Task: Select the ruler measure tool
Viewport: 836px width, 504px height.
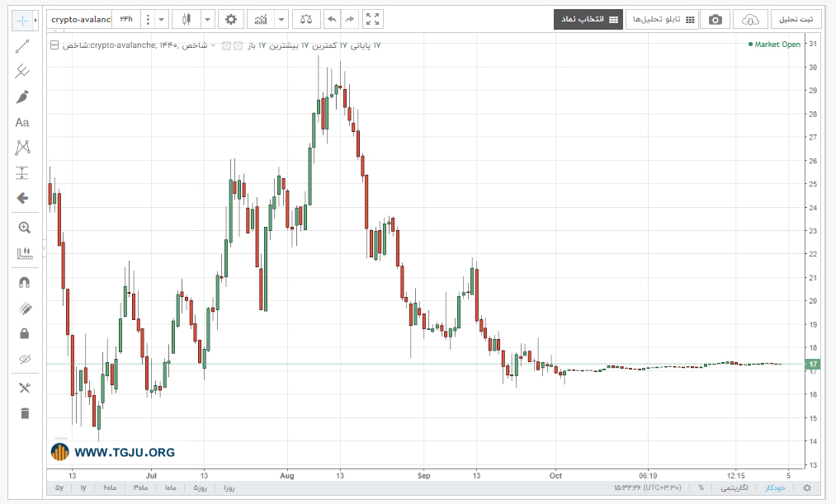Action: (25, 253)
